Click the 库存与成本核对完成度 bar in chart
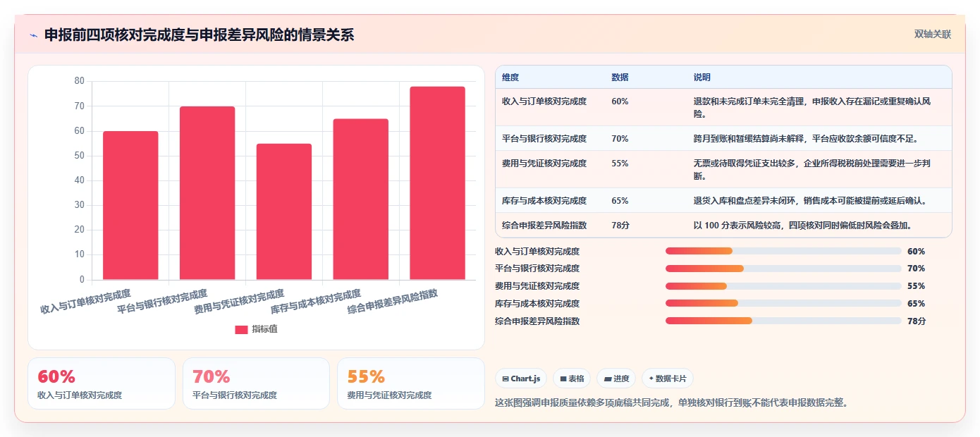 (361, 199)
